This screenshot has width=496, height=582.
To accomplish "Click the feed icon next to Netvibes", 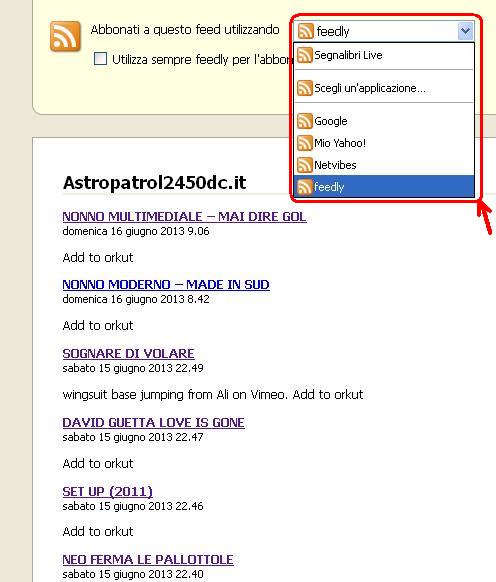I will coord(305,165).
